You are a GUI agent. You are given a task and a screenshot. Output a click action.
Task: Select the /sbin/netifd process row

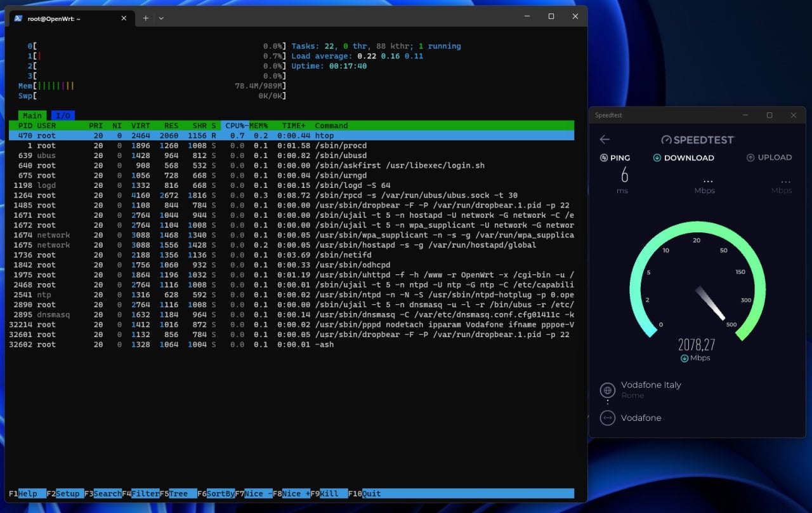(291, 255)
